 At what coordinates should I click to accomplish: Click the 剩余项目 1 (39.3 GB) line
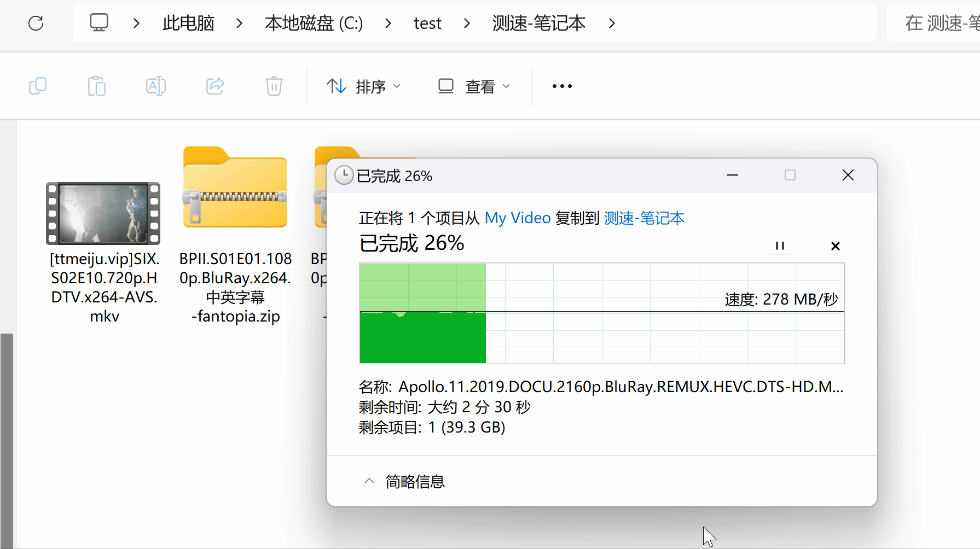tap(432, 427)
